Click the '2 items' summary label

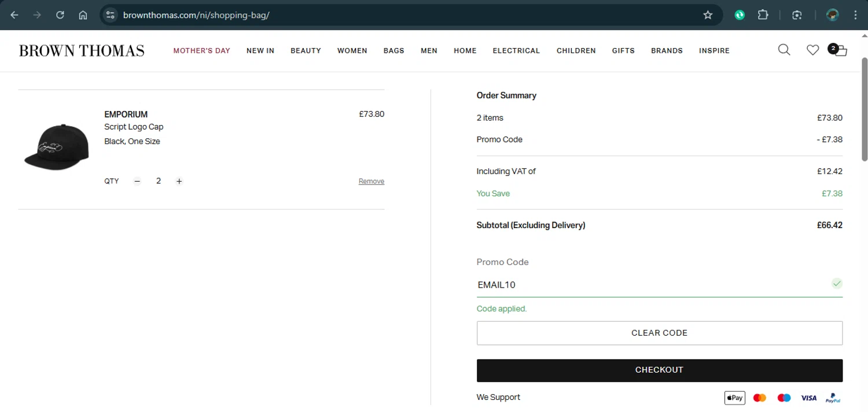click(490, 117)
